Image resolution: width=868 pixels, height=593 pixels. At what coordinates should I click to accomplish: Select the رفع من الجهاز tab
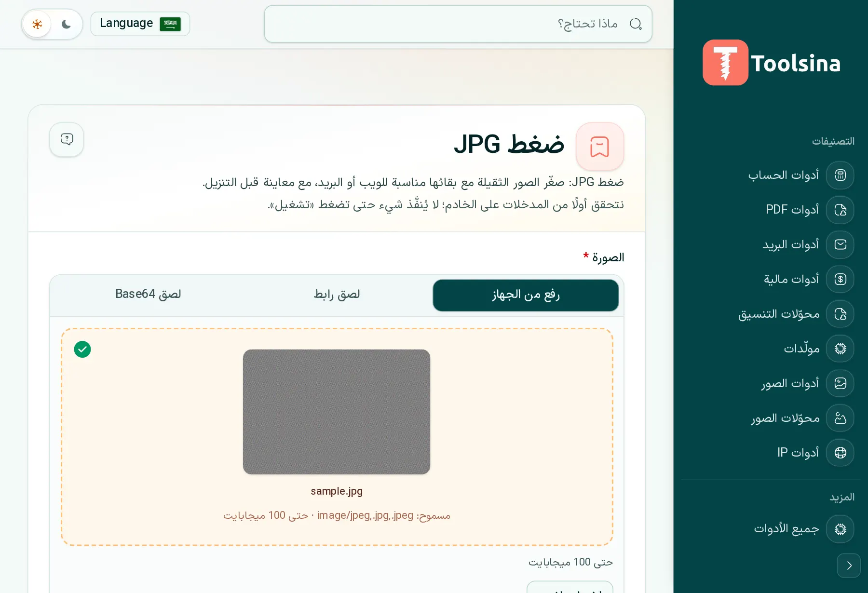pyautogui.click(x=526, y=295)
